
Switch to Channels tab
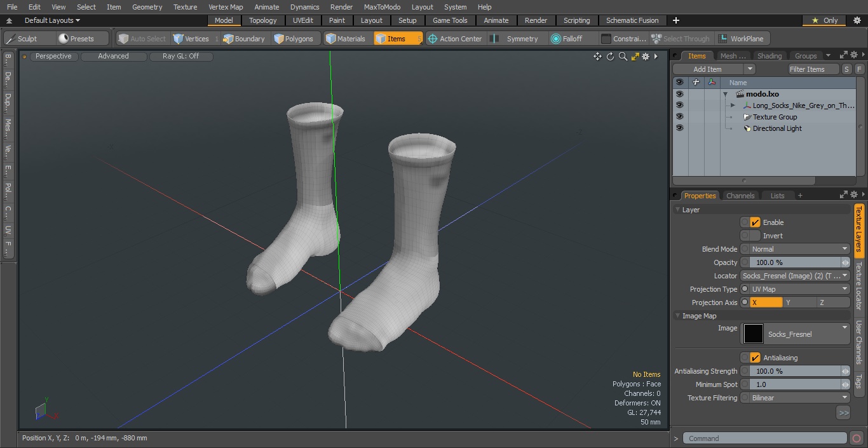[740, 196]
